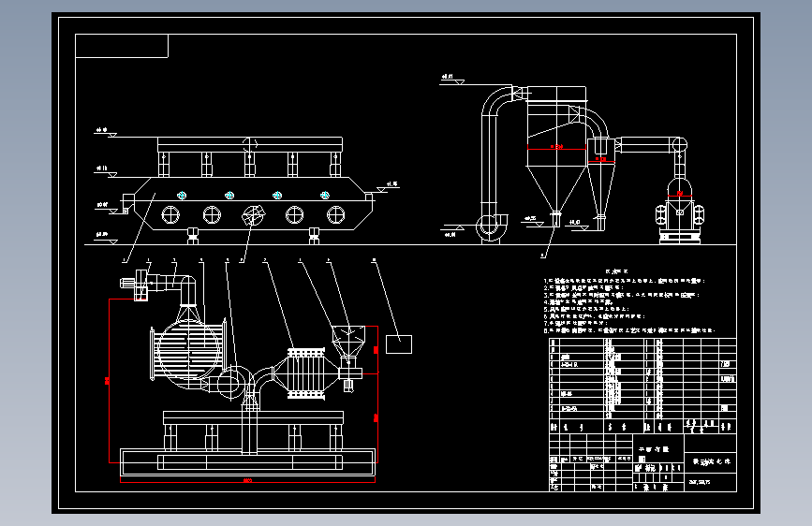Click the leftmost cyan sight-glass marker
Image resolution: width=812 pixels, height=526 pixels.
pos(182,196)
